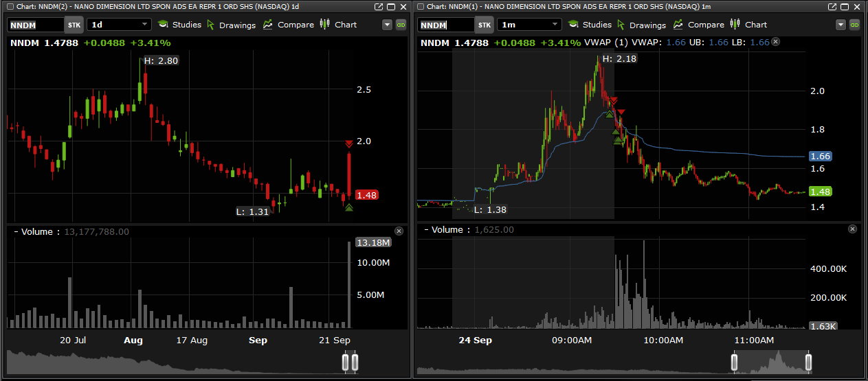Click the graduation cap Studies icon, 1m chart
868x381 pixels.
(573, 25)
